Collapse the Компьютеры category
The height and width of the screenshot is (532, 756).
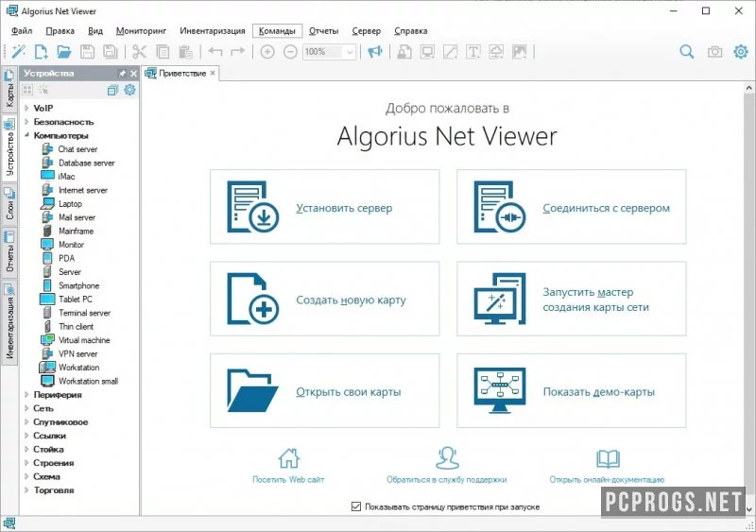[26, 135]
